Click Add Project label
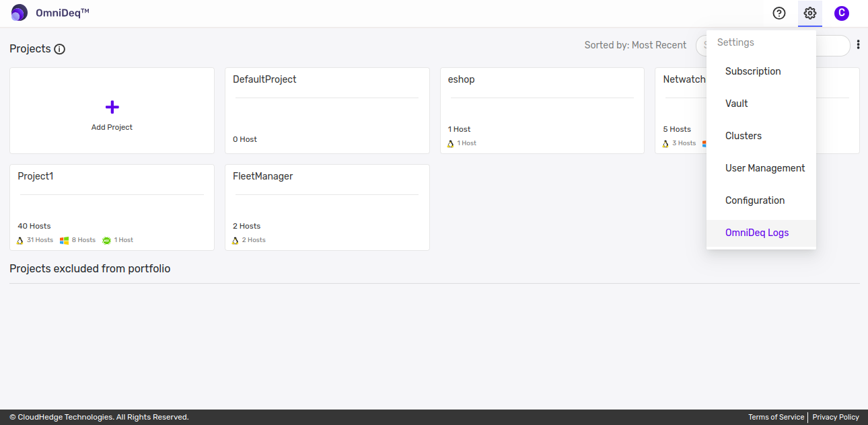The image size is (868, 425). coord(112,127)
